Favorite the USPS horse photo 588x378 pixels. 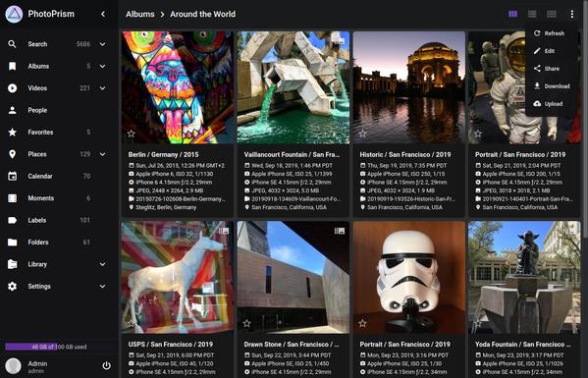(x=131, y=323)
